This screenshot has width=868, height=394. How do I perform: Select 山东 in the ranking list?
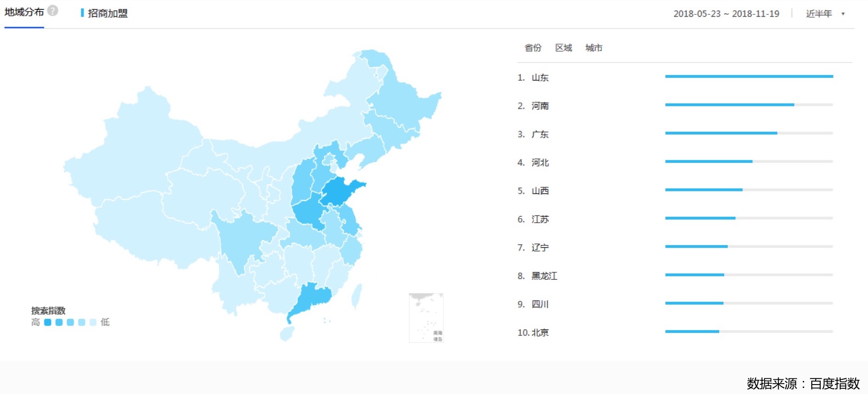coord(540,77)
